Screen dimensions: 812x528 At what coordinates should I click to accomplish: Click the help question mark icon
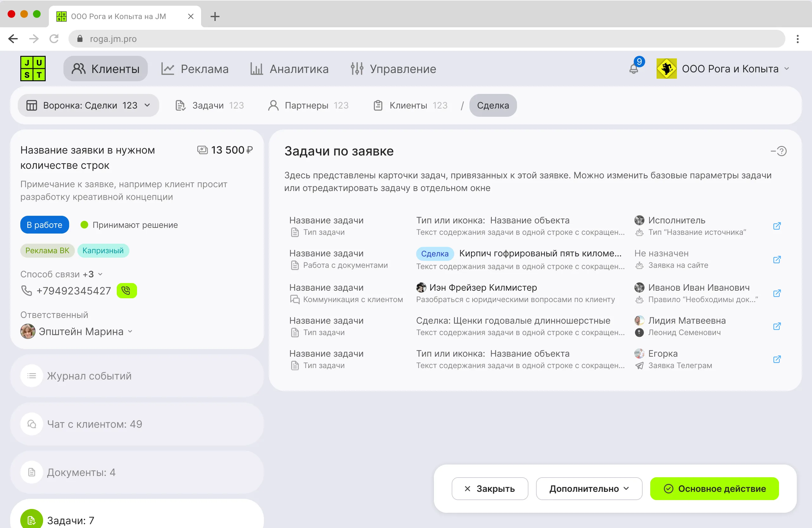tap(781, 151)
